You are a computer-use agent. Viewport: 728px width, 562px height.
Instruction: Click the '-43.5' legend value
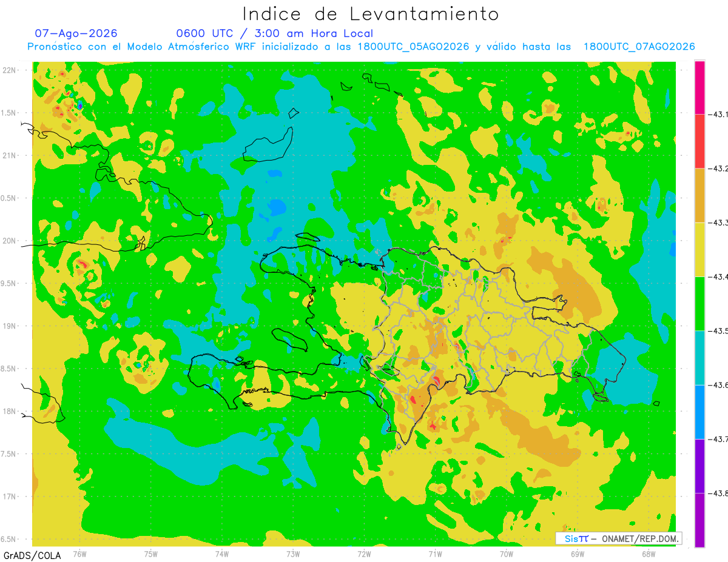point(718,330)
